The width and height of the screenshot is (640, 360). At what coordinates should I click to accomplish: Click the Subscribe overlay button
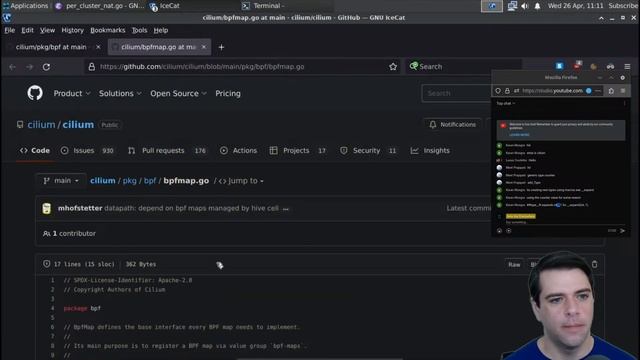[x=623, y=6]
